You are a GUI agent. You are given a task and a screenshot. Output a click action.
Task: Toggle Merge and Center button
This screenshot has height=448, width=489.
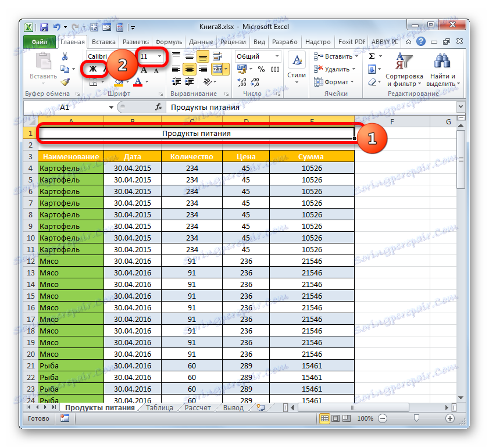tap(217, 69)
